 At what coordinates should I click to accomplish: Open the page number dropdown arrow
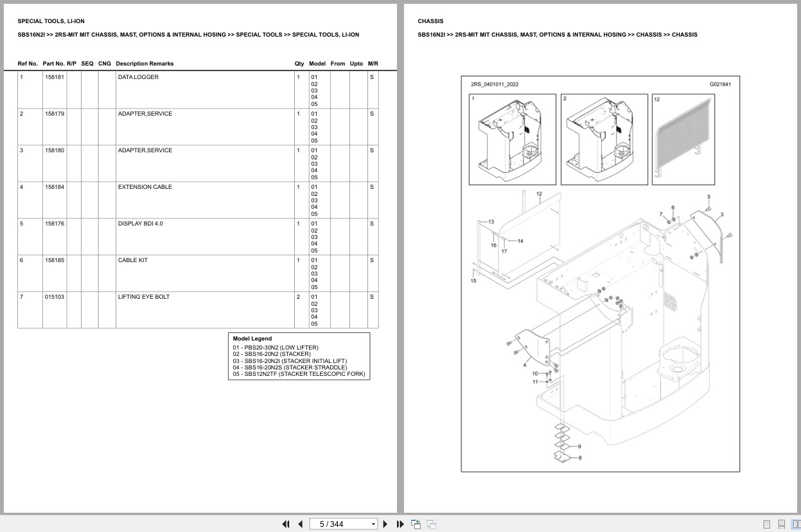coord(373,524)
